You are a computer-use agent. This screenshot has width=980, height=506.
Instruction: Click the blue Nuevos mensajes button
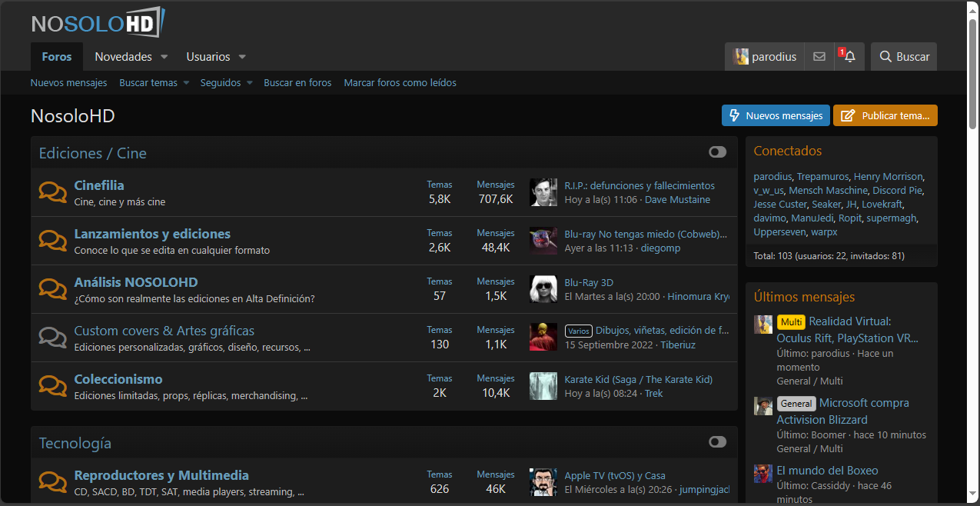tap(776, 115)
